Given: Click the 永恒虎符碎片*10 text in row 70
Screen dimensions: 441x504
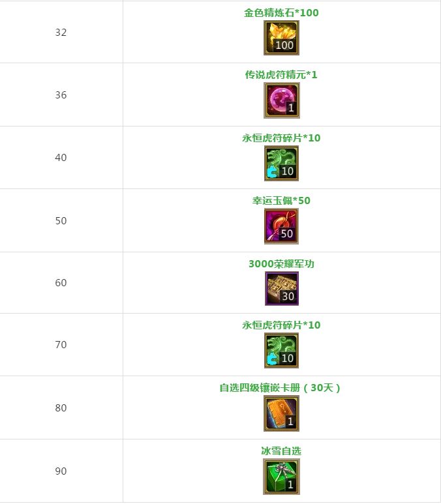Looking at the screenshot, I should pyautogui.click(x=281, y=325).
